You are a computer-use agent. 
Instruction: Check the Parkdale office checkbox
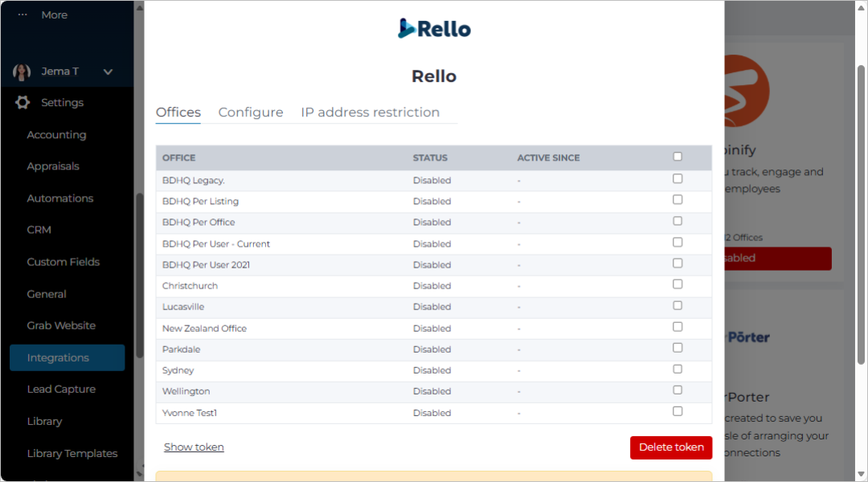click(678, 348)
